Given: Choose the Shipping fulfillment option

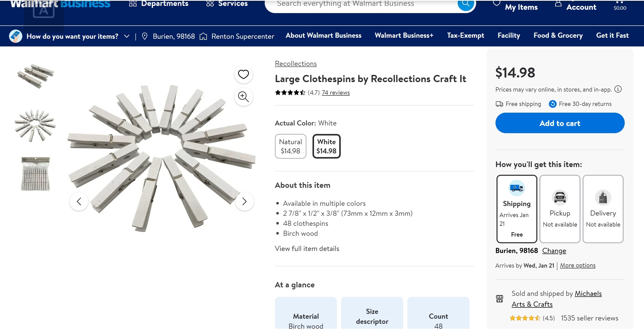Looking at the screenshot, I should coord(517,209).
